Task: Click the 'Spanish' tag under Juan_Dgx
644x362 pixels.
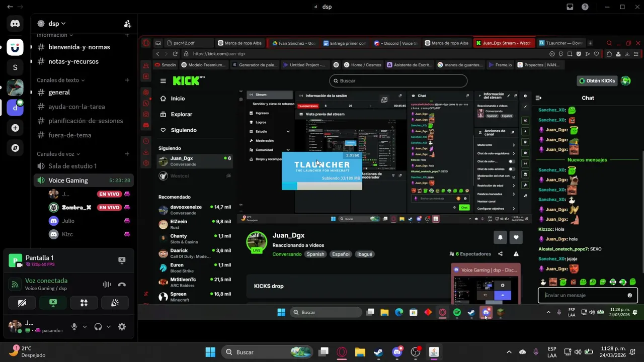Action: 315,254
